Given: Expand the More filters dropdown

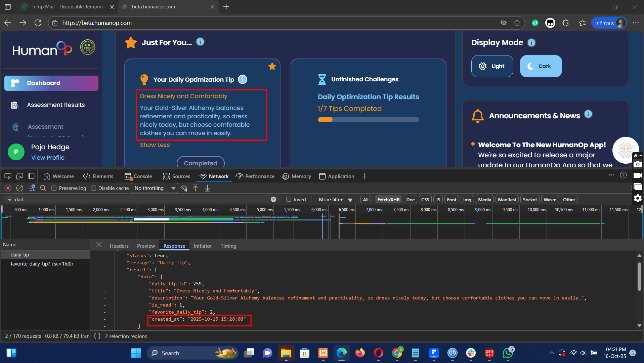Looking at the screenshot, I should (335, 200).
